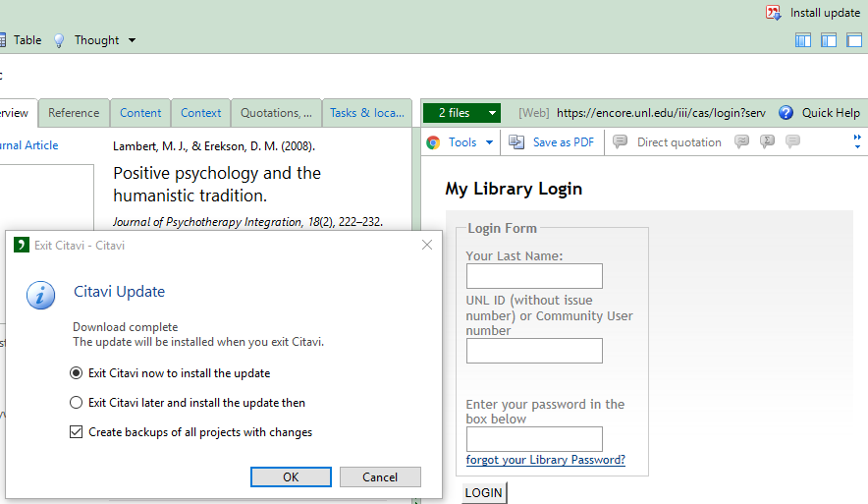Viewport: 868px width, 504px height.
Task: Open the Table view icon
Action: (3, 40)
